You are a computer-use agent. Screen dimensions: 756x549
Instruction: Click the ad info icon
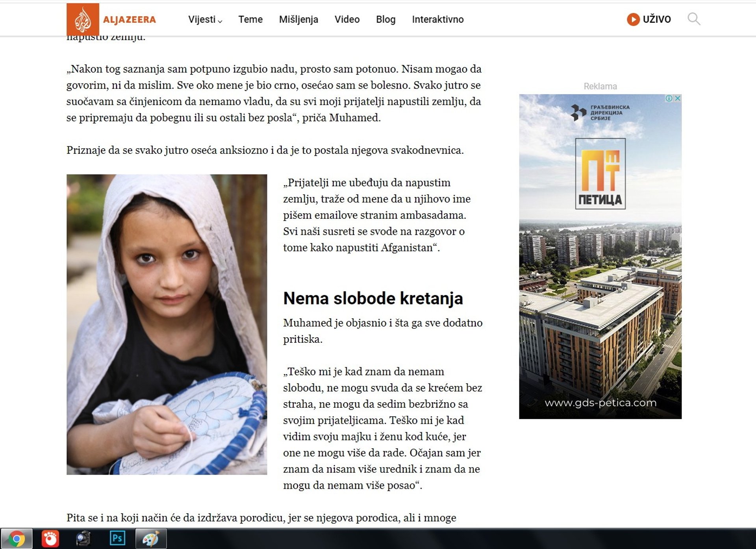point(669,98)
